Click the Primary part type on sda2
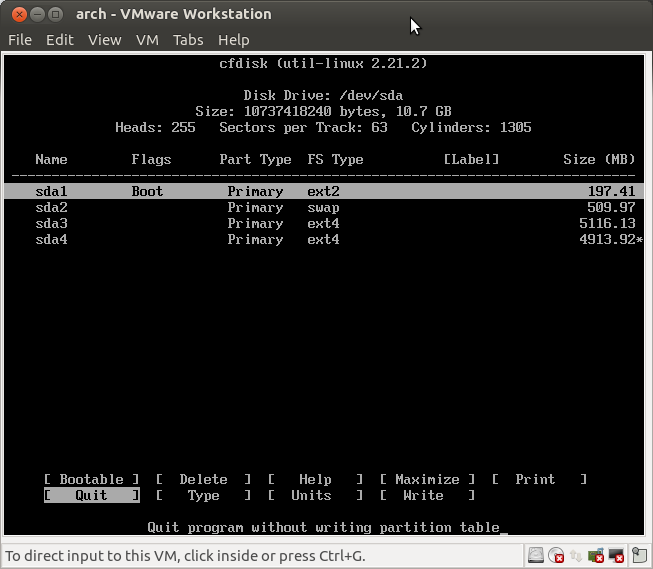 (255, 207)
